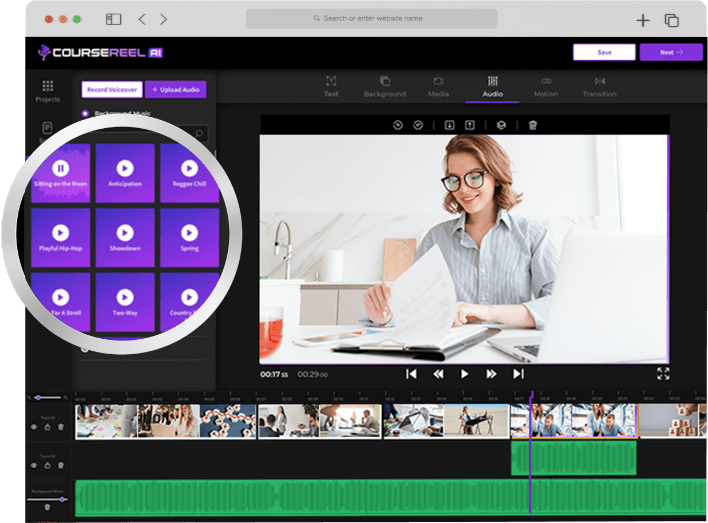Screen dimensions: 708x523
Task: Click the timeline zoom-in magnifier
Action: click(x=65, y=397)
